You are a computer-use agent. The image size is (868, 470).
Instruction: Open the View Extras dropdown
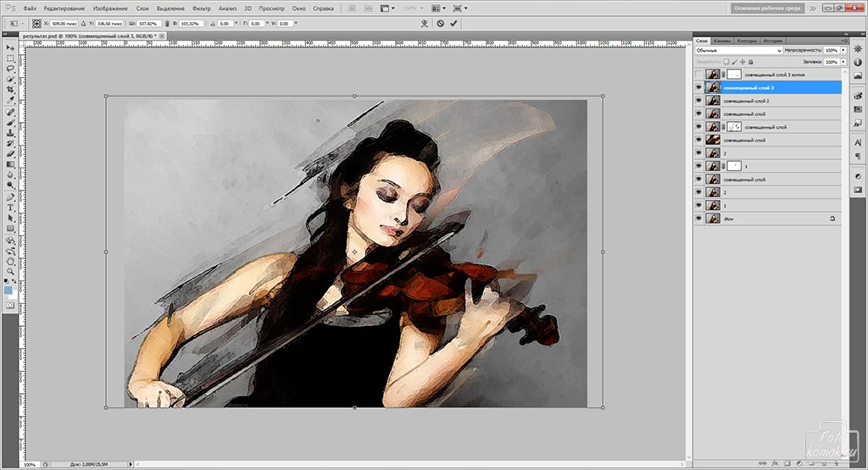pyautogui.click(x=387, y=8)
